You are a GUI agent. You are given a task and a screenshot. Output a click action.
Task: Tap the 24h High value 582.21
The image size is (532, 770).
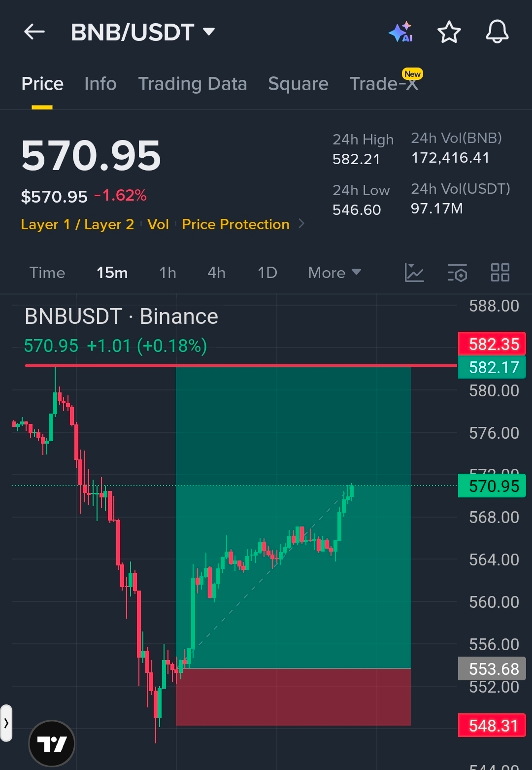(356, 159)
